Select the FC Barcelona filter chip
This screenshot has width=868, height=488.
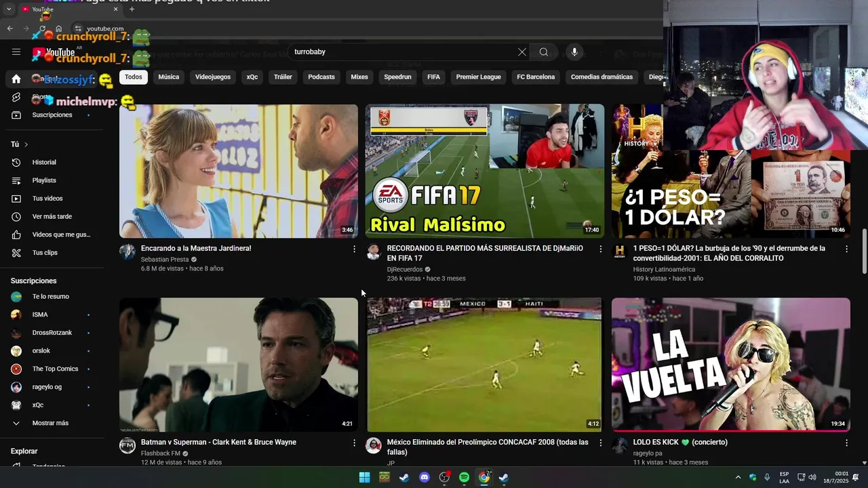tap(536, 77)
